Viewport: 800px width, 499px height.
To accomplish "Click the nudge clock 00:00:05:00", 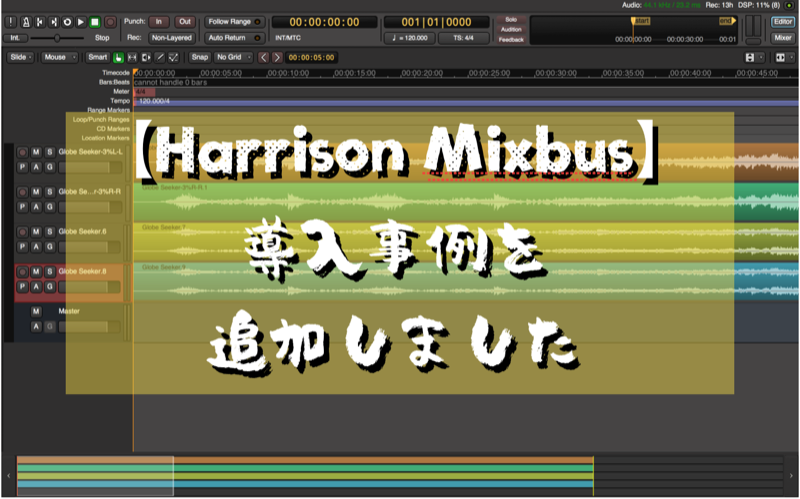I will coord(312,58).
